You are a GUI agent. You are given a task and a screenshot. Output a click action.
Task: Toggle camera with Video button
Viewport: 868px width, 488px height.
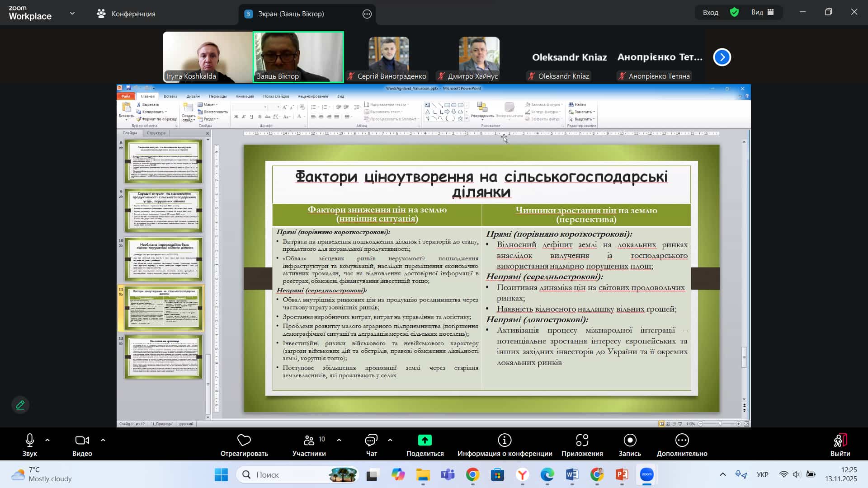coord(82,440)
